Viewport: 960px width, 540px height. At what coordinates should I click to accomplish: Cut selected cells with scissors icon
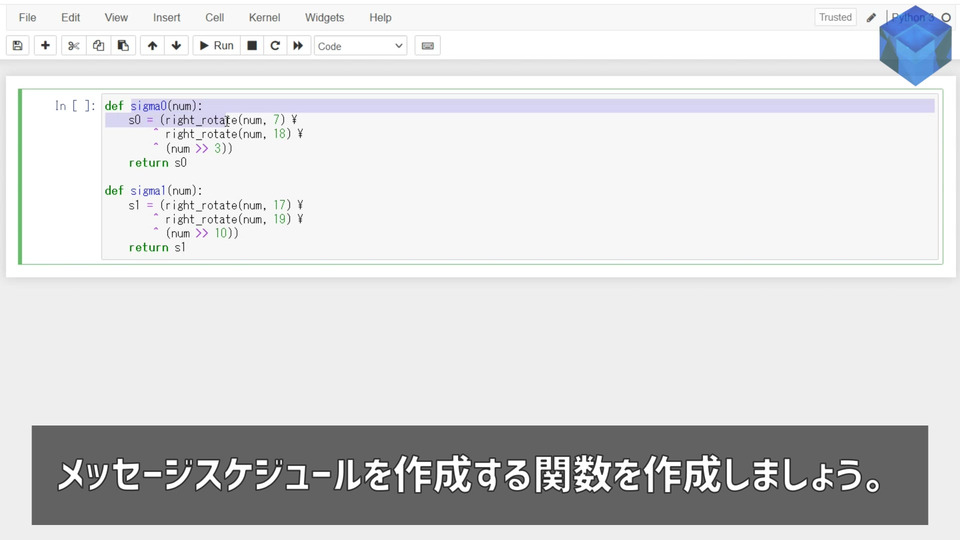(x=73, y=46)
